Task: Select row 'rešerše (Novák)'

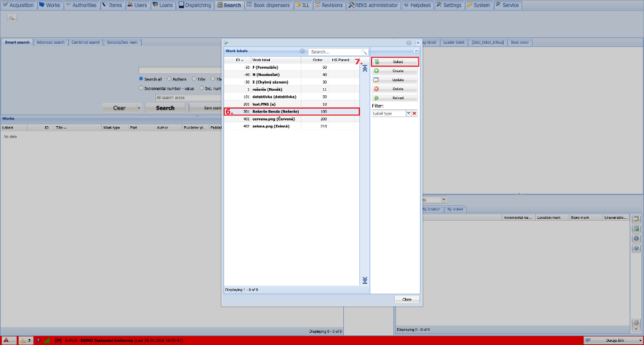Action: click(x=291, y=89)
